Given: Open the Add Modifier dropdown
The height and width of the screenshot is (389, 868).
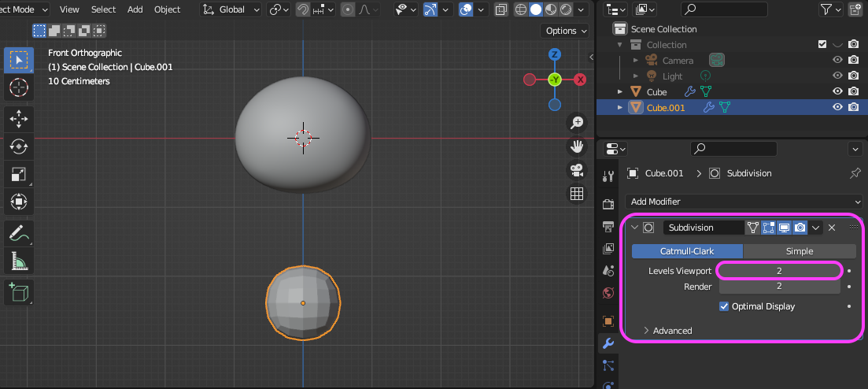Looking at the screenshot, I should point(744,202).
